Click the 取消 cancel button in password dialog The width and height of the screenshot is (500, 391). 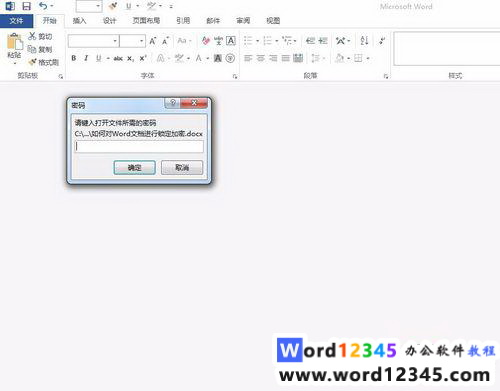[182, 168]
